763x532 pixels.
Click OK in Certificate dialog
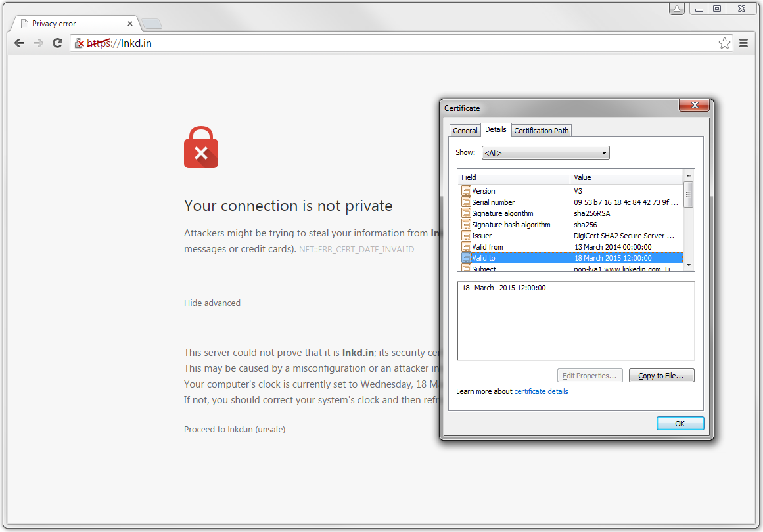(680, 424)
